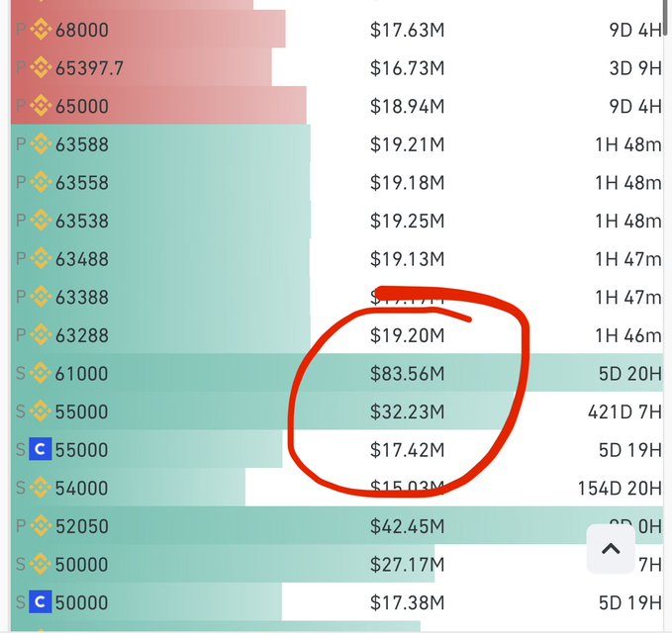
Task: Click the 5D 20H duration
Action: coord(630,373)
